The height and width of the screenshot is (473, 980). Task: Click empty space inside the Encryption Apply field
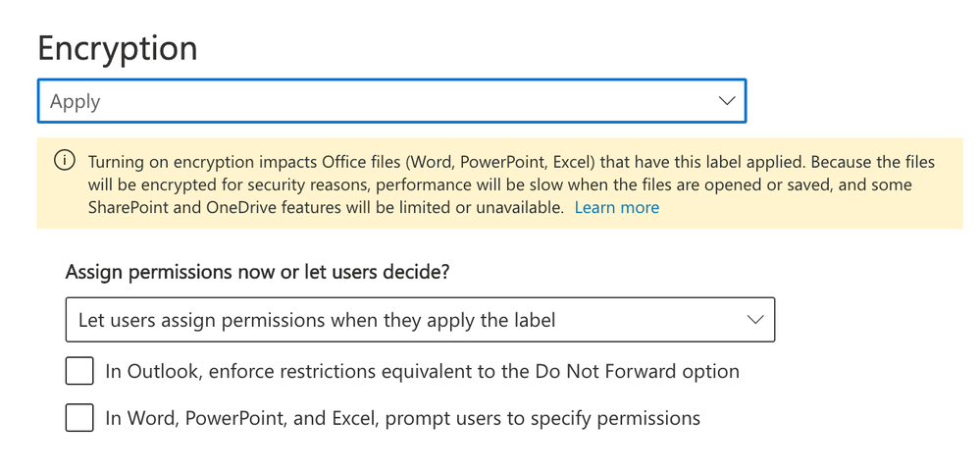[441, 101]
